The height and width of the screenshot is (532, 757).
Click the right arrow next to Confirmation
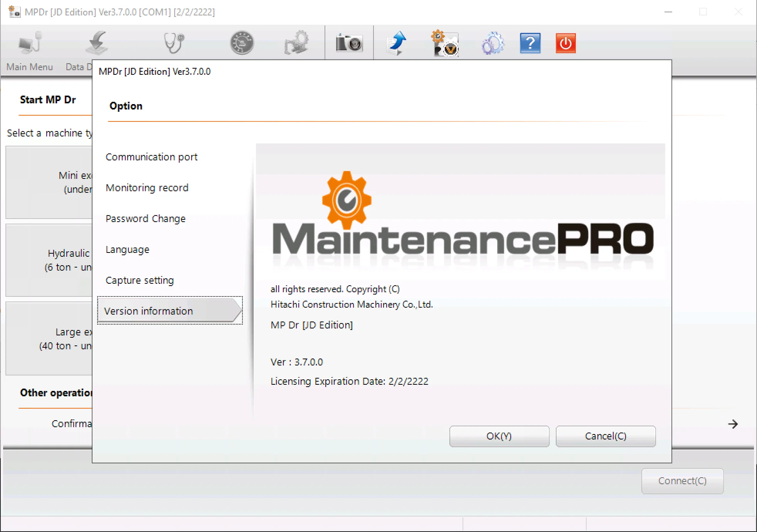click(733, 424)
